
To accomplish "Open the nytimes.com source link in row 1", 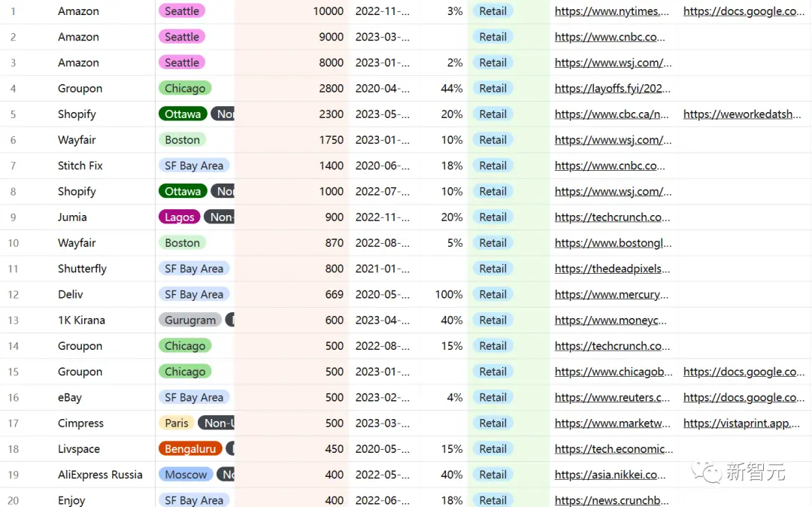I will pyautogui.click(x=611, y=11).
